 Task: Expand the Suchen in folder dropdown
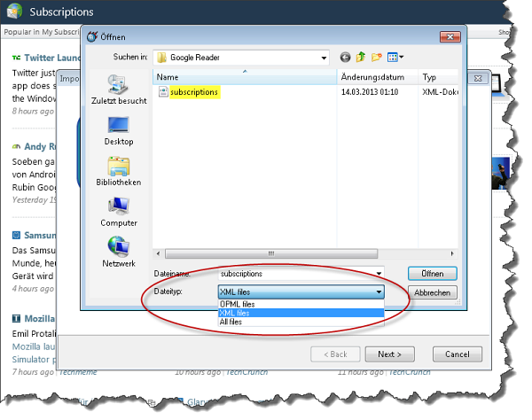coord(324,58)
